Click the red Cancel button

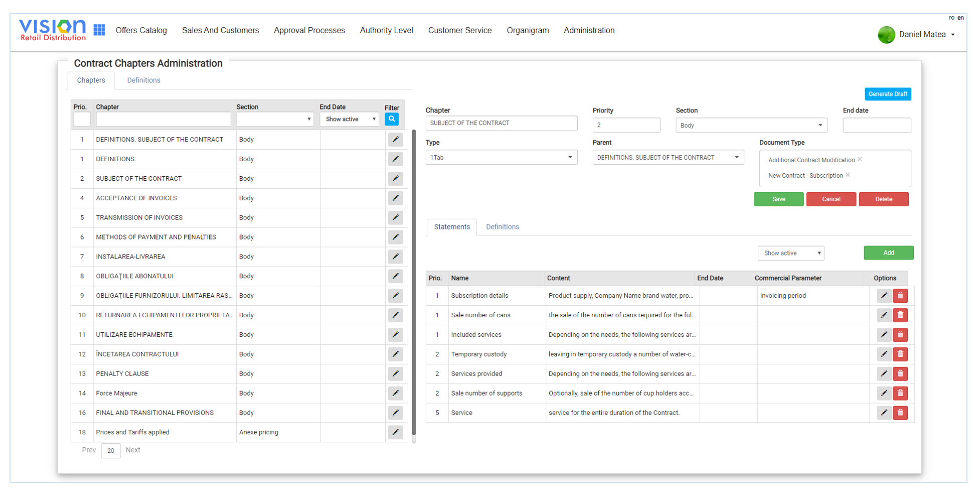(831, 199)
